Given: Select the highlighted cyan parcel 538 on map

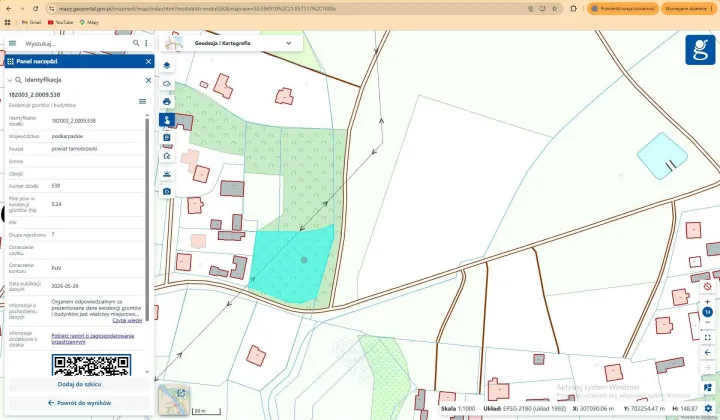Looking at the screenshot, I should [291, 263].
